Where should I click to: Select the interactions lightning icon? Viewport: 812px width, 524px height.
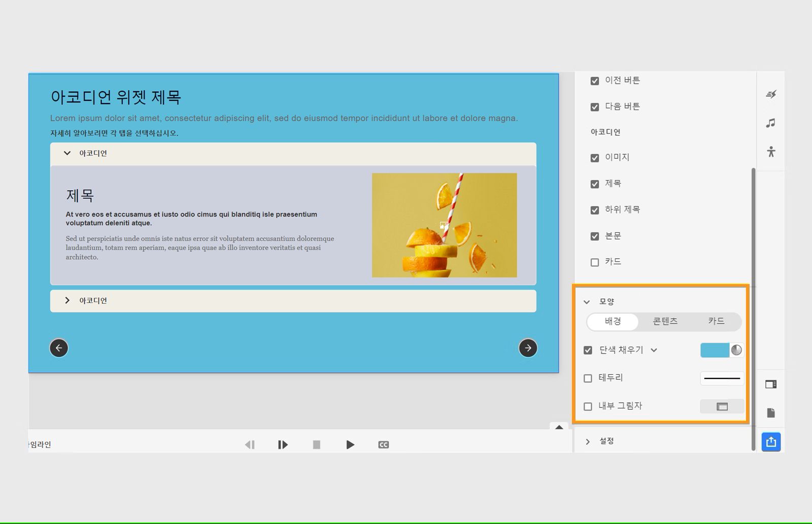(771, 93)
